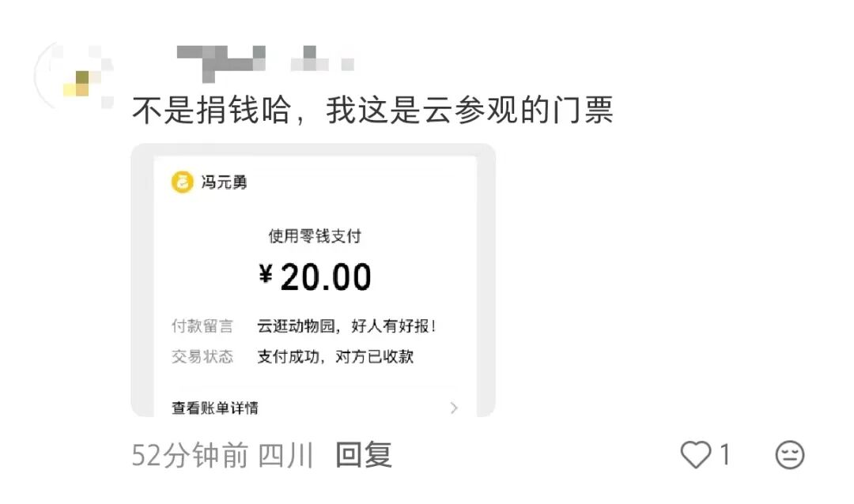The width and height of the screenshot is (854, 504).
Task: Tap the like count number 1
Action: [725, 455]
